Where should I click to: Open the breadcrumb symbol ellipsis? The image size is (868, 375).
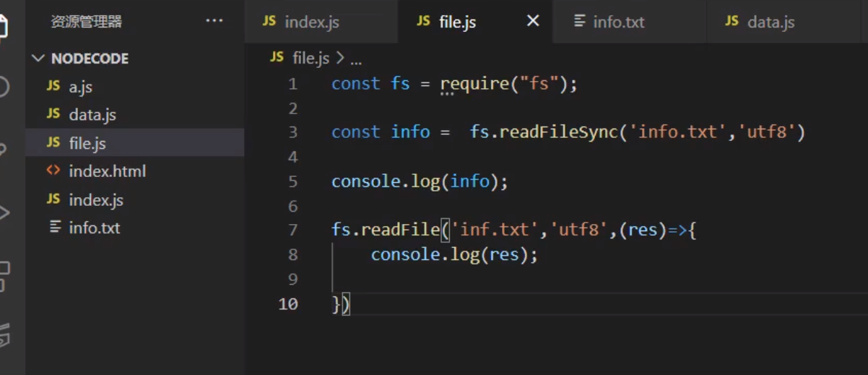click(356, 59)
